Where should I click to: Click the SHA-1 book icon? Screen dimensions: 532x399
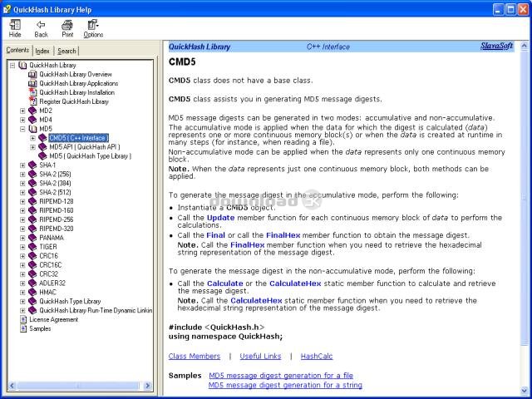pyautogui.click(x=32, y=165)
